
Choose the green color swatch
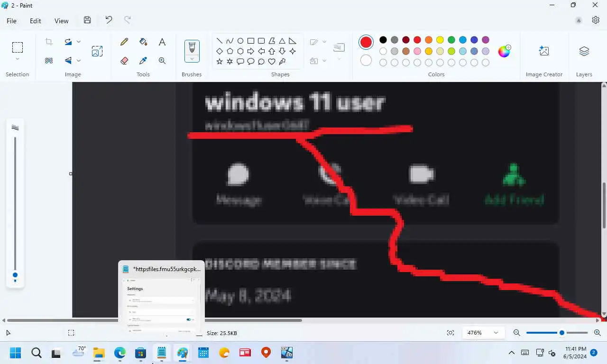(451, 40)
